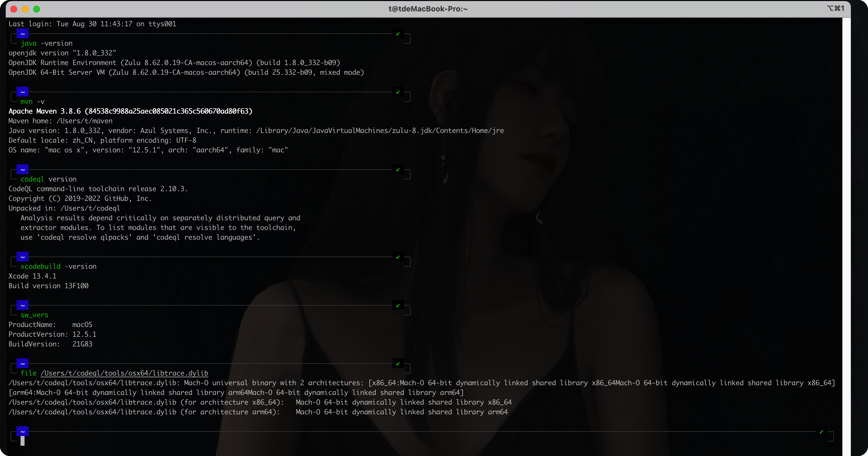Viewport: 868px width, 456px height.
Task: Click the 'ProductVersion: 12.5.1' line
Action: [53, 334]
